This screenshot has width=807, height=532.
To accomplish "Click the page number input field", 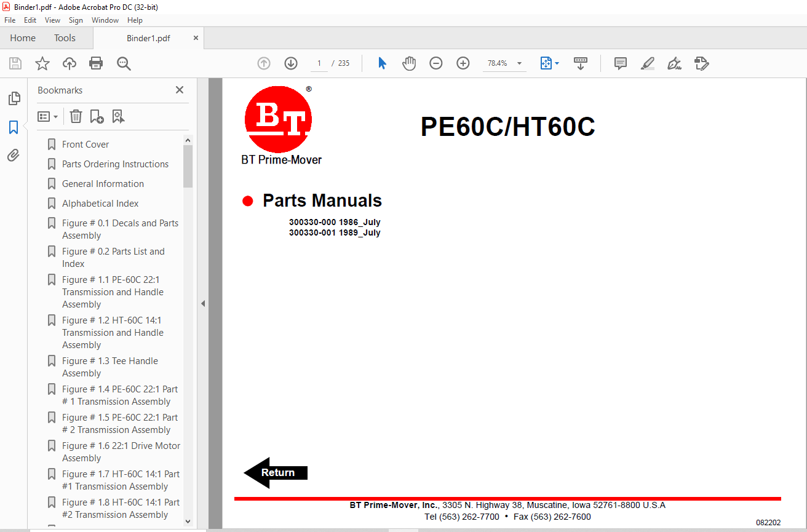I will coord(319,63).
